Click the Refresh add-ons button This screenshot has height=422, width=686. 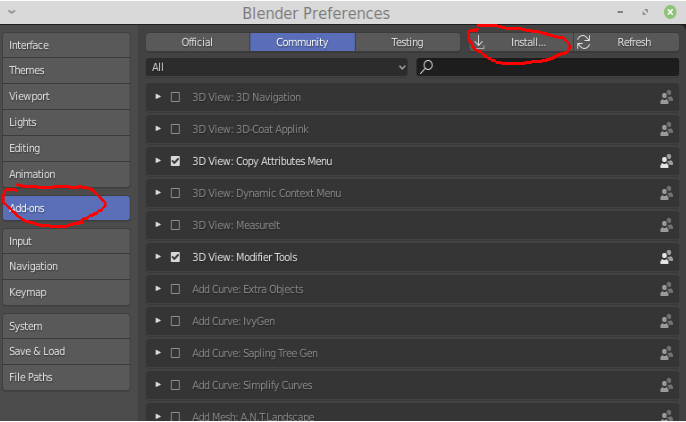coord(626,42)
